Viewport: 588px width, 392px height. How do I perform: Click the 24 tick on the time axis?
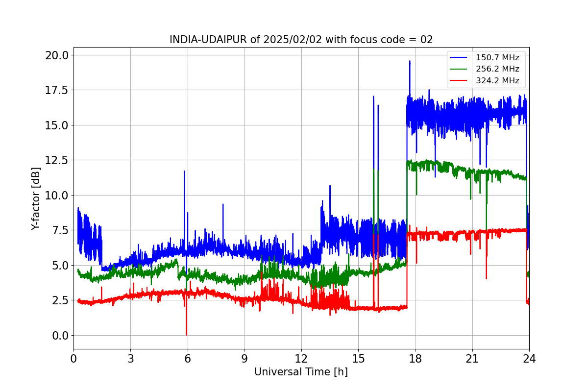point(529,358)
